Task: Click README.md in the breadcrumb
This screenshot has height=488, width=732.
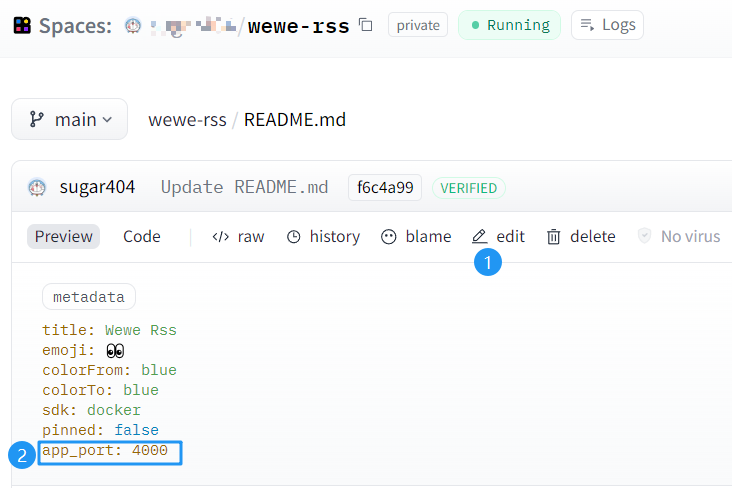Action: tap(294, 119)
